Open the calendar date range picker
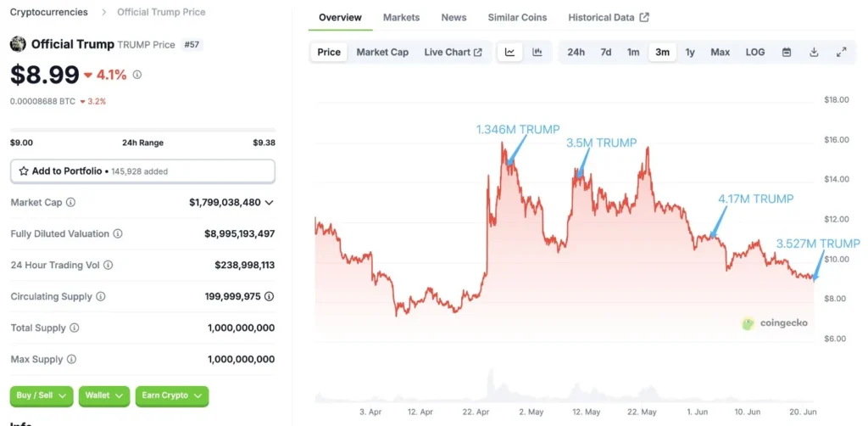 787,52
